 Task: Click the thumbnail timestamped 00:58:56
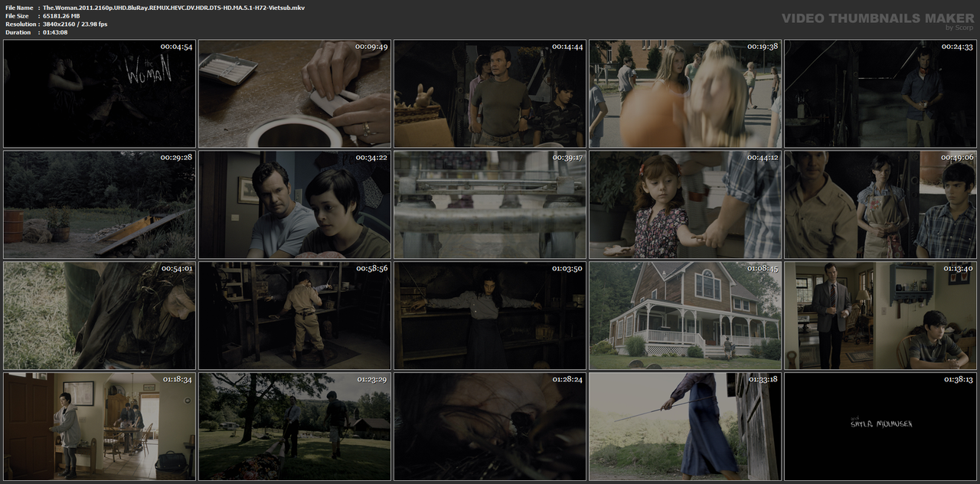[x=295, y=316]
